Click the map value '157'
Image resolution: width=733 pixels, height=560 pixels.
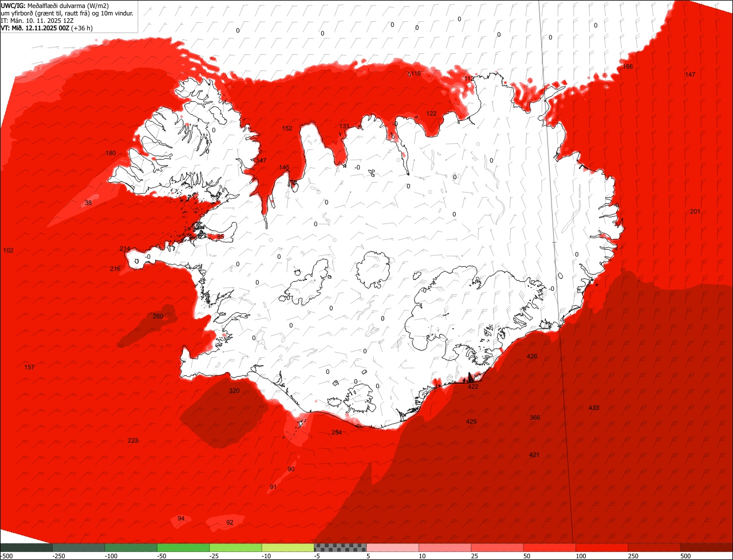(x=29, y=367)
